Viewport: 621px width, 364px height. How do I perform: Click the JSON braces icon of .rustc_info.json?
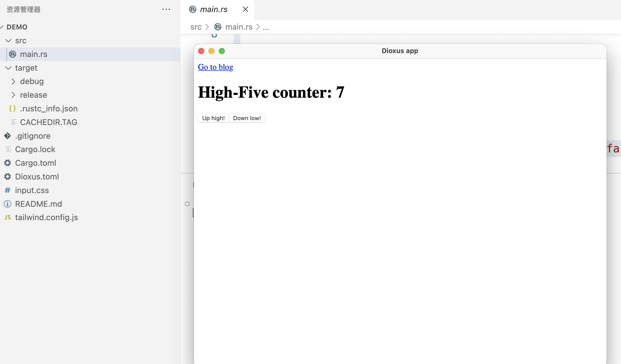(x=13, y=109)
